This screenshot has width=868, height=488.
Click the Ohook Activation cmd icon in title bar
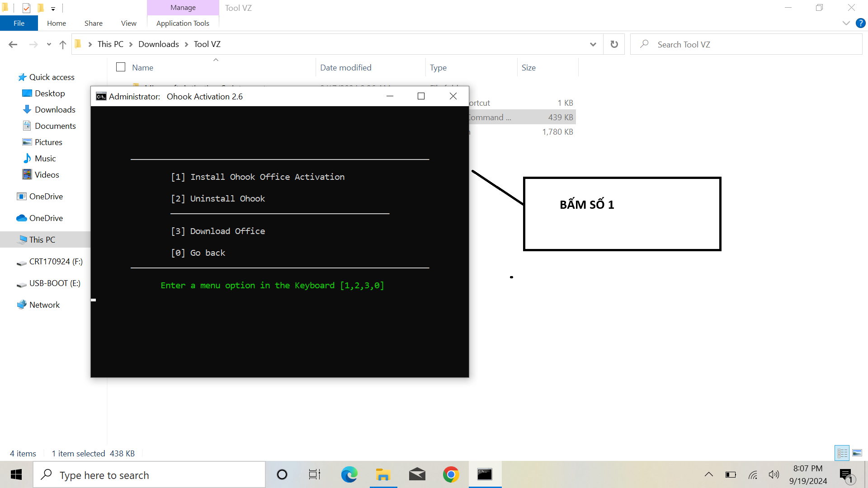101,96
